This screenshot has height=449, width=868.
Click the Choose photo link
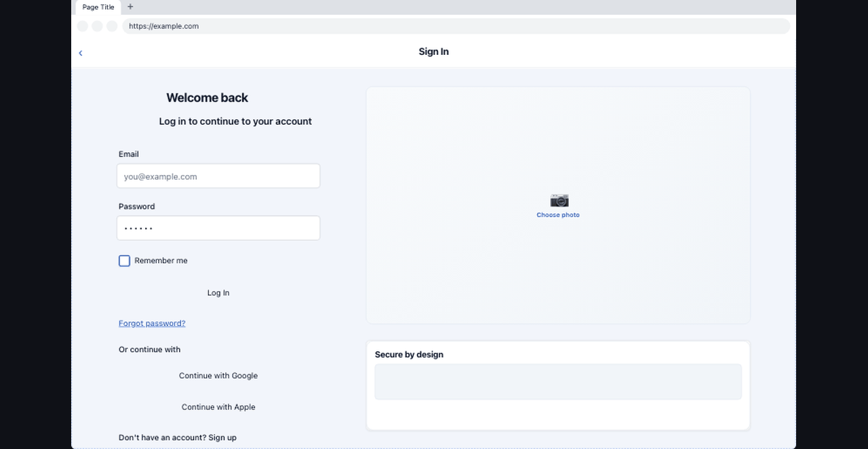pyautogui.click(x=558, y=215)
